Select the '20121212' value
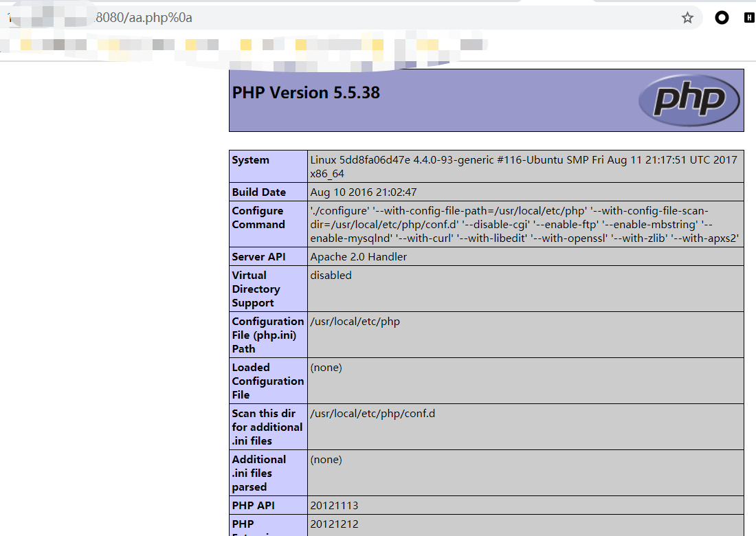The image size is (756, 536). [334, 524]
